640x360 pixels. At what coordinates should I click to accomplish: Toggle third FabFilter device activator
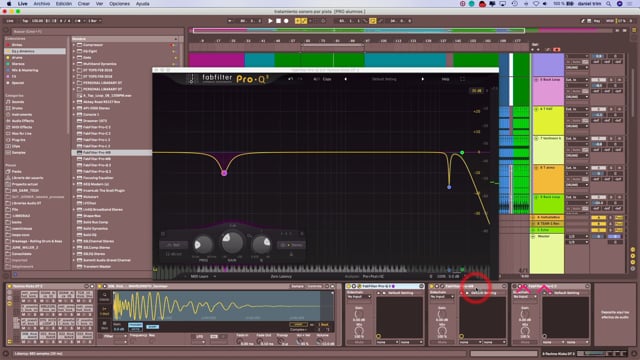[x=515, y=287]
